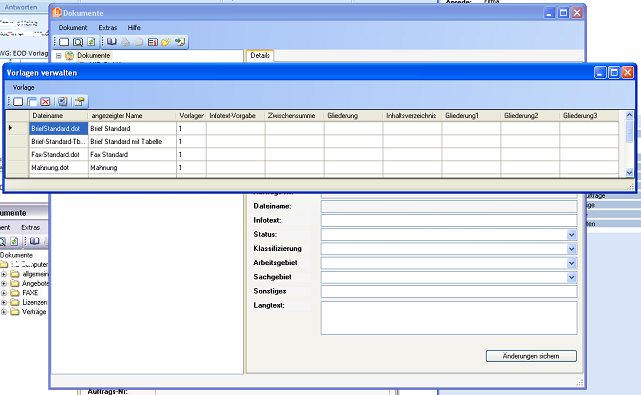Select the Lizenzen folder in background tree

coord(35,303)
